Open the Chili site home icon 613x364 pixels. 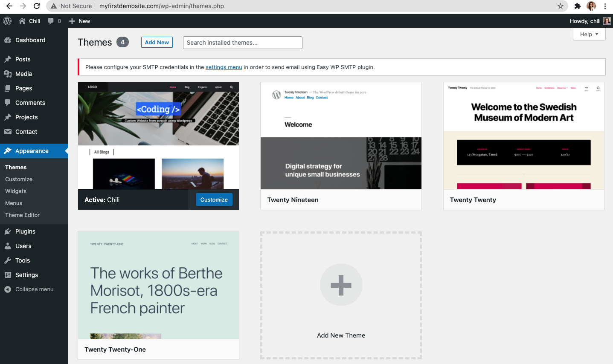22,21
